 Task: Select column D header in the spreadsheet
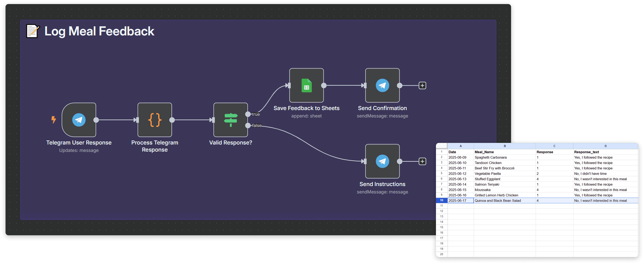click(606, 146)
